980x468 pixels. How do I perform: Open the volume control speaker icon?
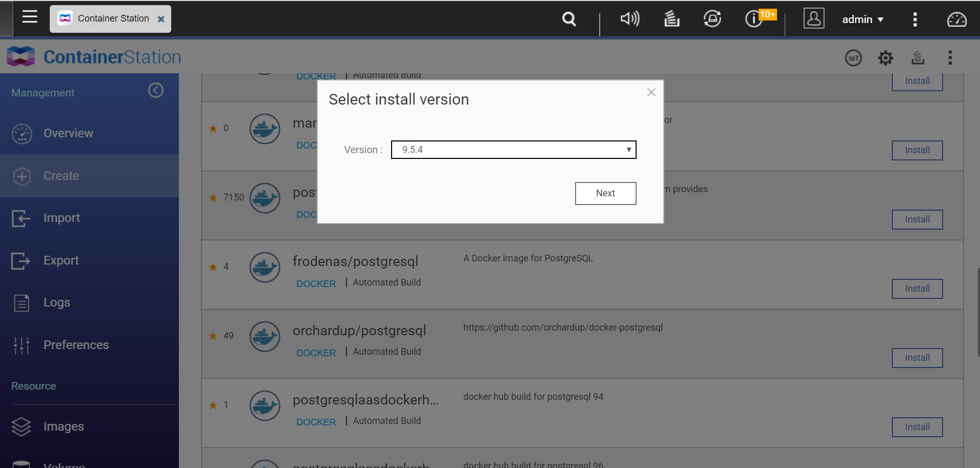point(630,19)
